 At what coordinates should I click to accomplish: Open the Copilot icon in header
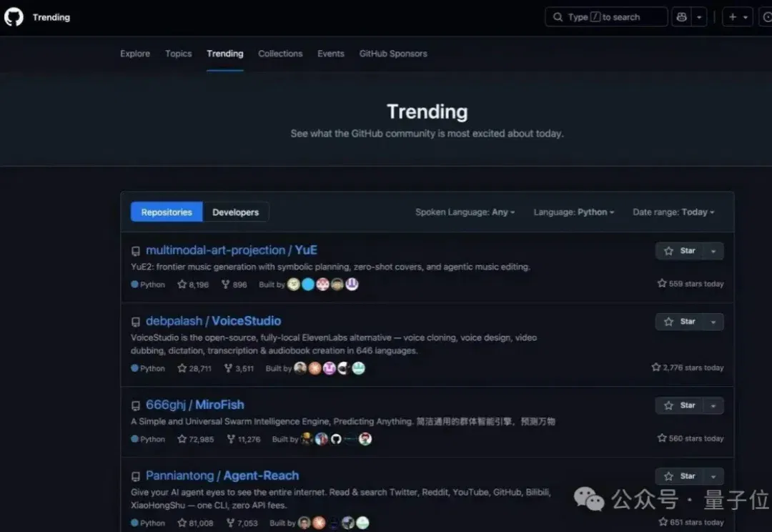(x=681, y=17)
